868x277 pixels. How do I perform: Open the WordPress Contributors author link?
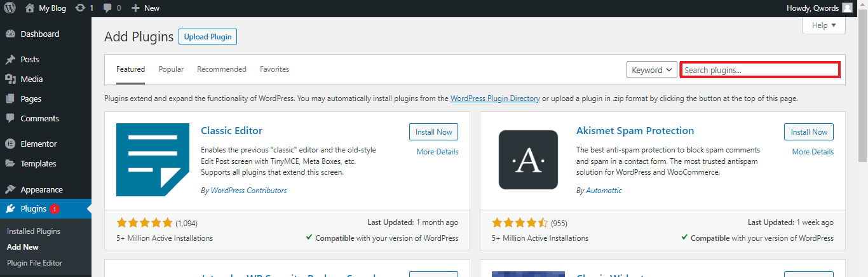coord(248,191)
